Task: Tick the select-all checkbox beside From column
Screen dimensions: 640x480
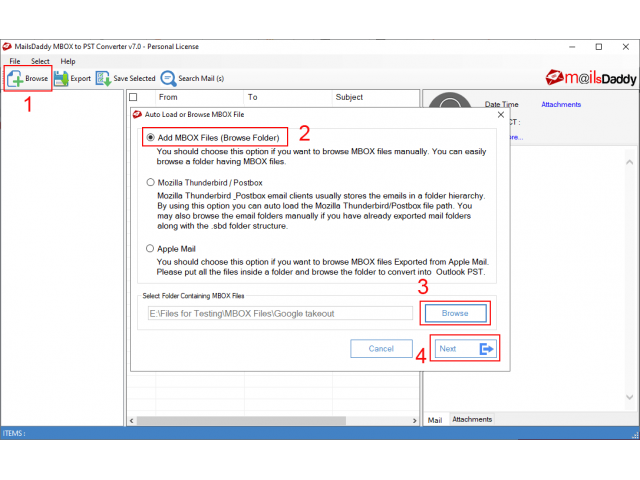Action: coord(133,97)
